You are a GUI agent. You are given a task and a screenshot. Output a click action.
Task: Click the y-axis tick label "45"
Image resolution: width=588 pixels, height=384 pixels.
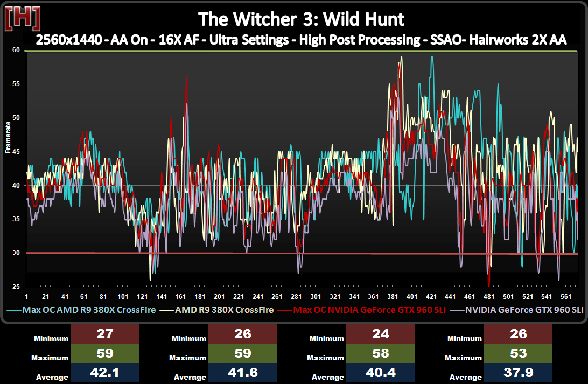pyautogui.click(x=16, y=152)
